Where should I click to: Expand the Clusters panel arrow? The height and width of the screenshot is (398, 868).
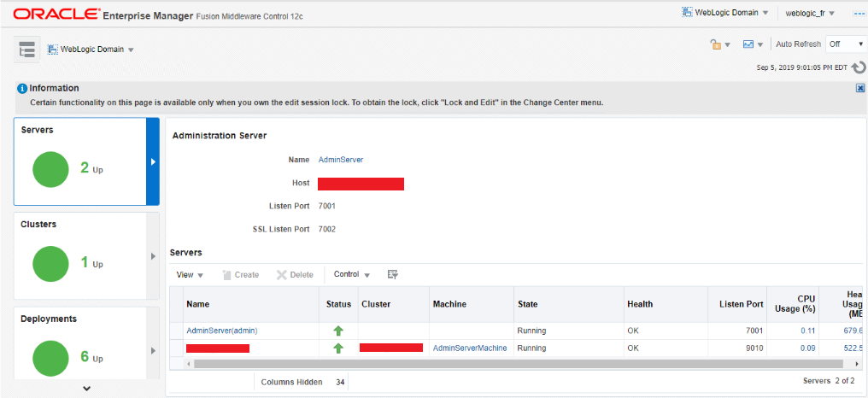153,255
